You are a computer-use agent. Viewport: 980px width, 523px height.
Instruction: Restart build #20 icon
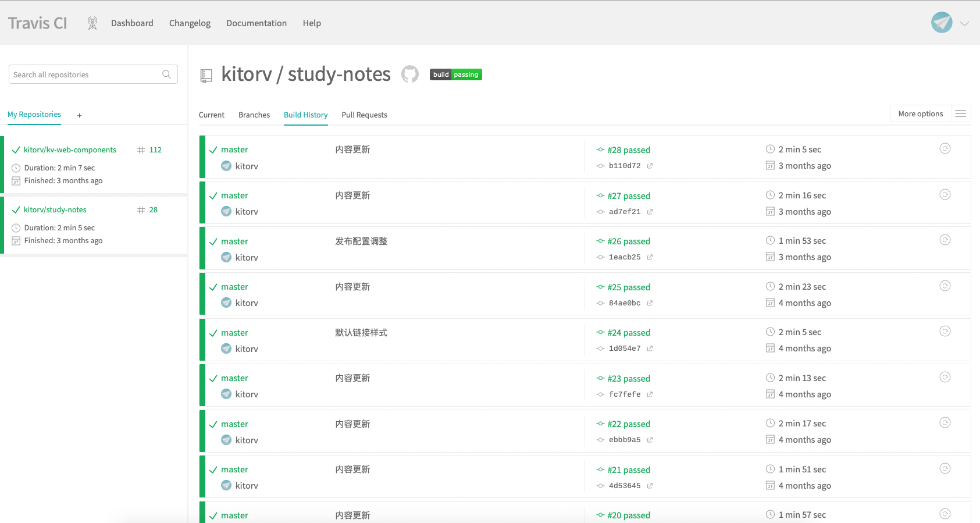[945, 514]
